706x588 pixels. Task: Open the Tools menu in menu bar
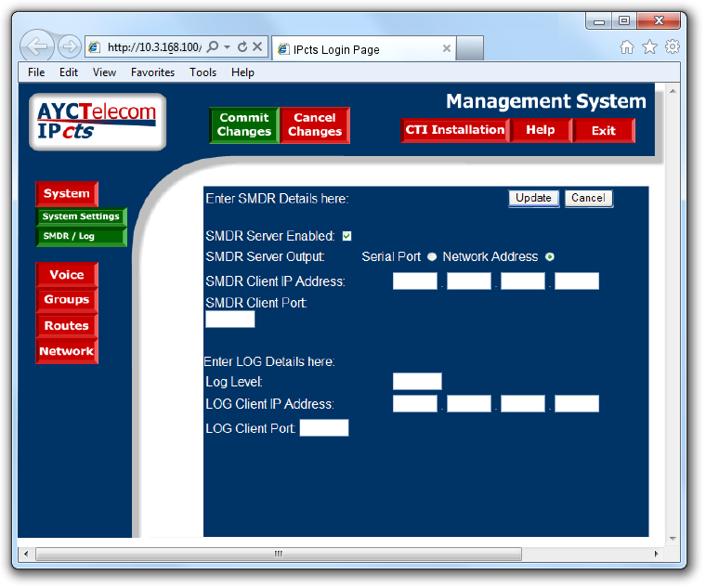(x=203, y=72)
